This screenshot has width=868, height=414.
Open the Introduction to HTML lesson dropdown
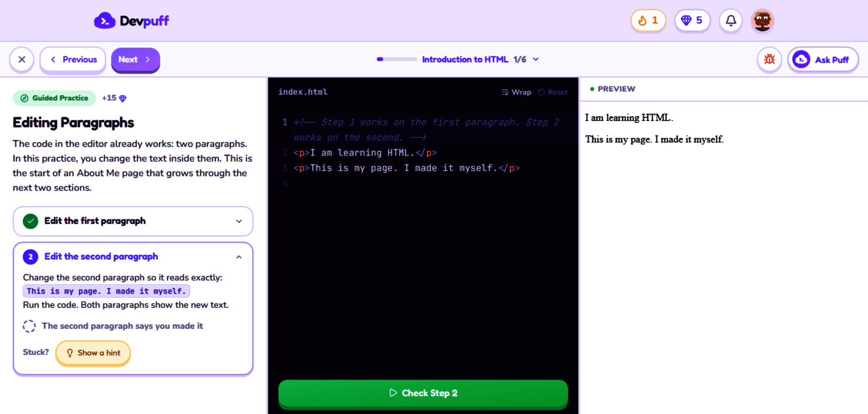coord(480,60)
